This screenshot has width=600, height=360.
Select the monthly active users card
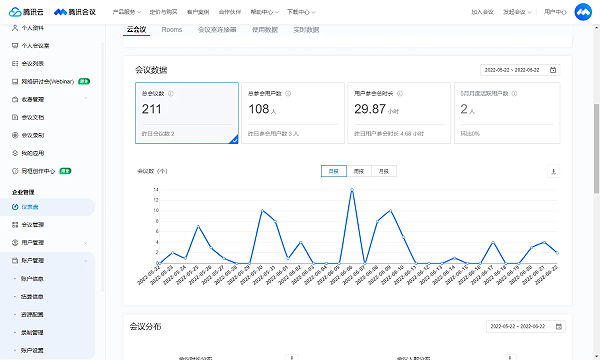[x=507, y=113]
